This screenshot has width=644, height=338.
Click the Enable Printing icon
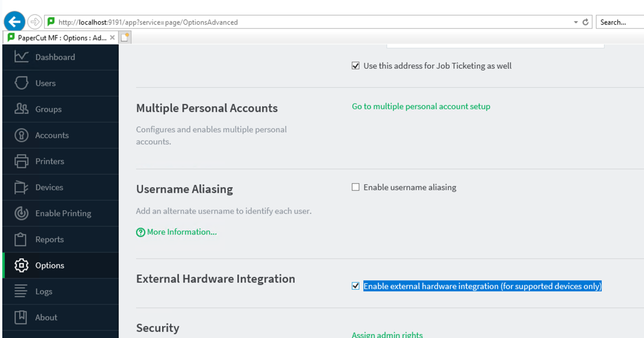tap(21, 213)
